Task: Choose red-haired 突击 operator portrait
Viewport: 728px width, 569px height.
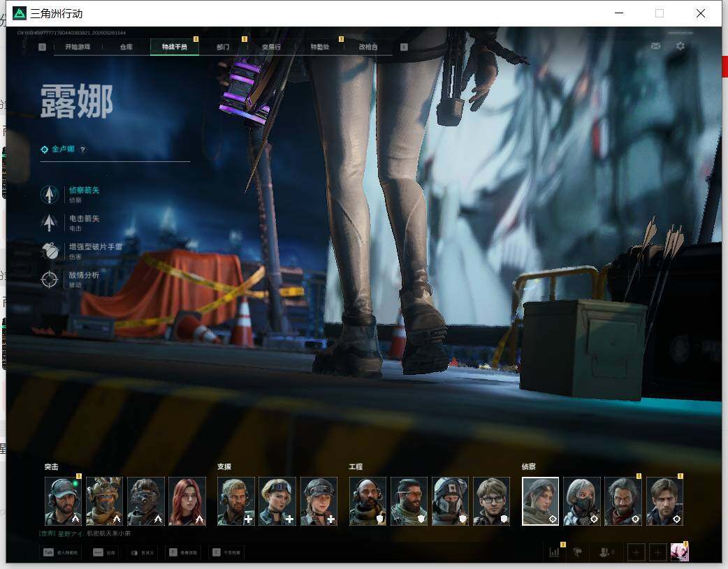Action: point(187,501)
